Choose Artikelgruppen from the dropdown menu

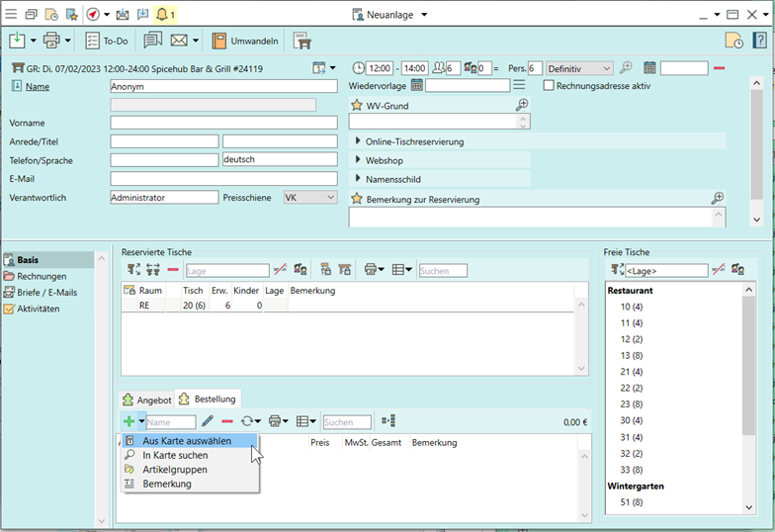(x=174, y=470)
